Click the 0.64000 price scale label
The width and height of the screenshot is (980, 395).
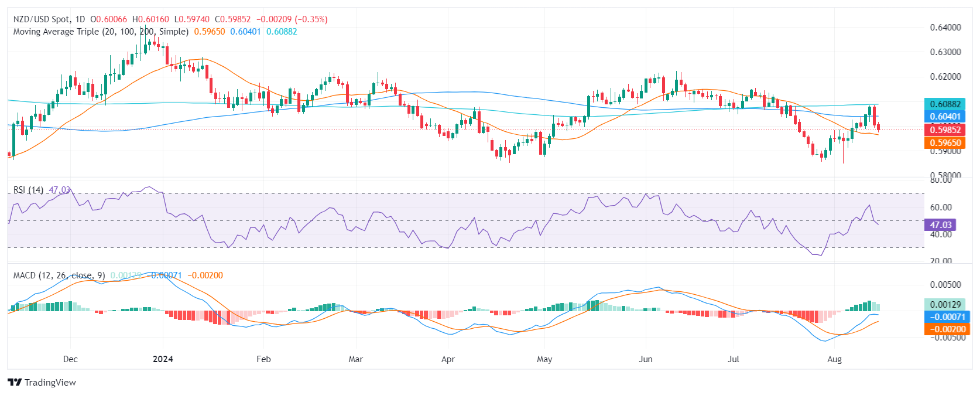[945, 27]
